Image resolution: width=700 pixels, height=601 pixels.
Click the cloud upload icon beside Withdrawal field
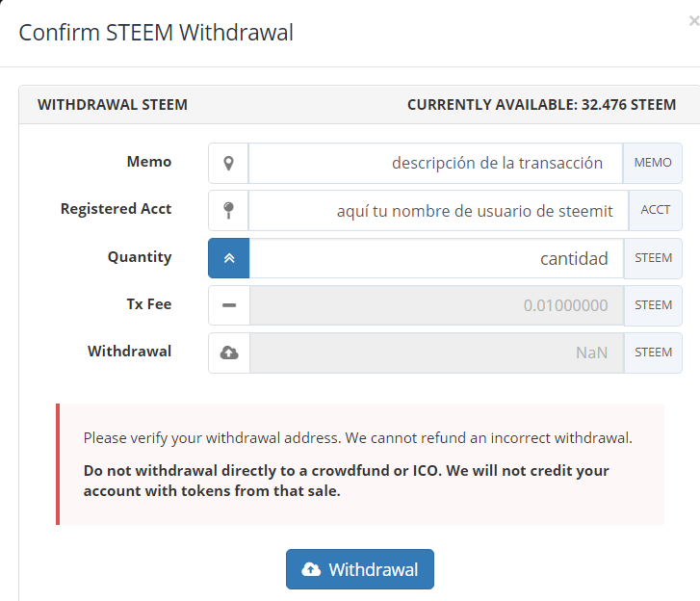coord(229,353)
